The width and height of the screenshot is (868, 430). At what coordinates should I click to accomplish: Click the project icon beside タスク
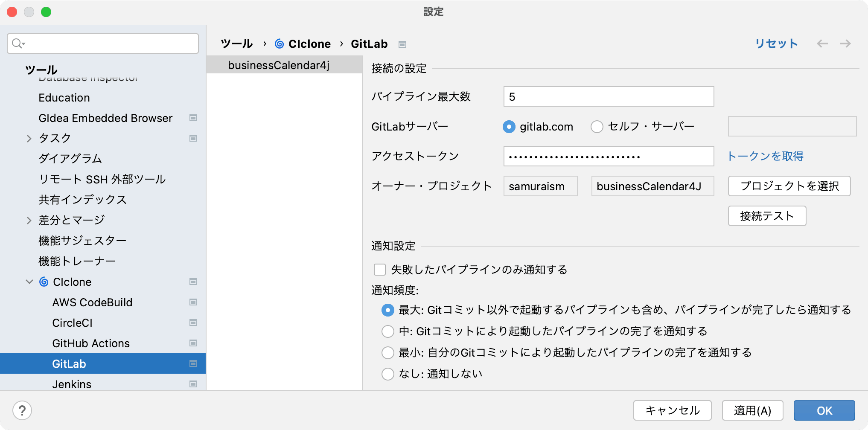pos(193,138)
